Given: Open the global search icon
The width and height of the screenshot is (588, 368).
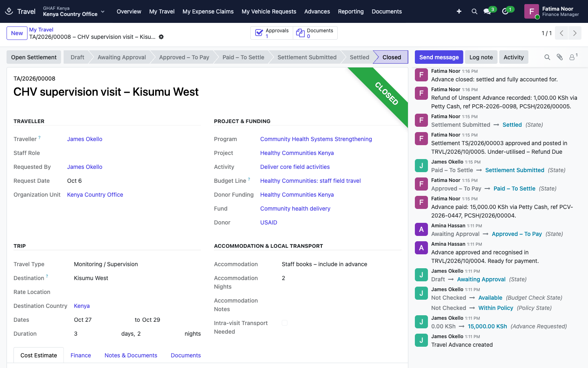Looking at the screenshot, I should coord(474,11).
